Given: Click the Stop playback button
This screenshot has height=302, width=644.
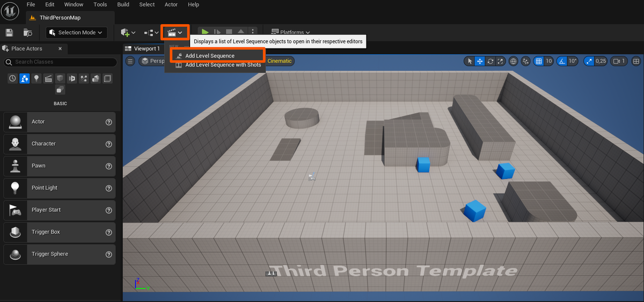Looking at the screenshot, I should 229,33.
